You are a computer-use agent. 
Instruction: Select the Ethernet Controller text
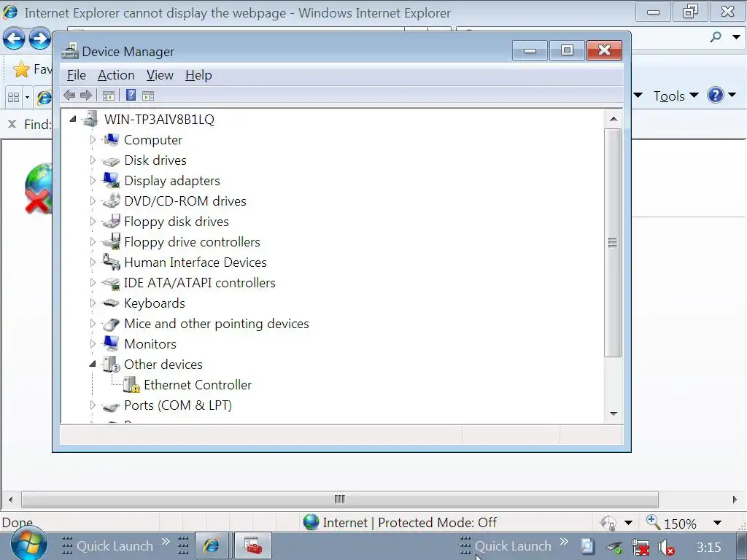[x=198, y=385]
